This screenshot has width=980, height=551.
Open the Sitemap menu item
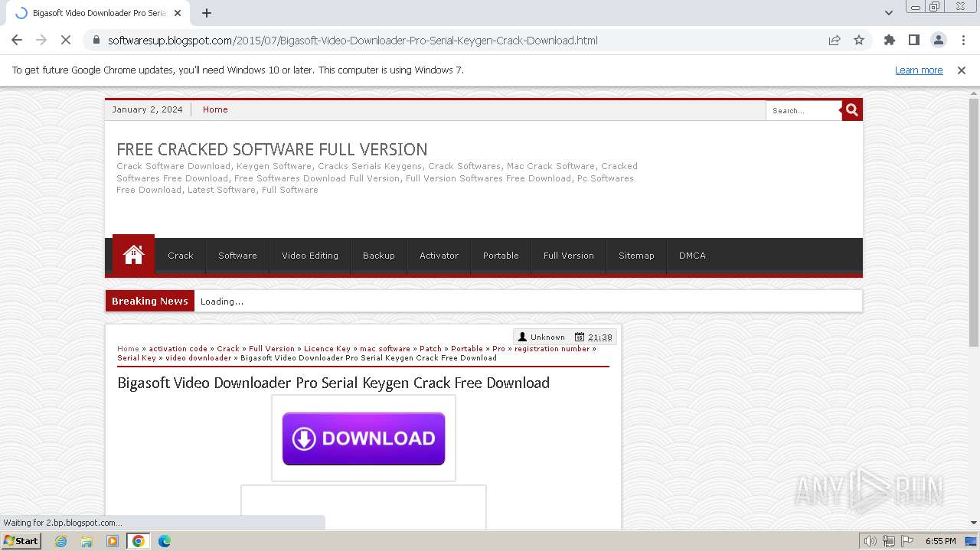636,256
